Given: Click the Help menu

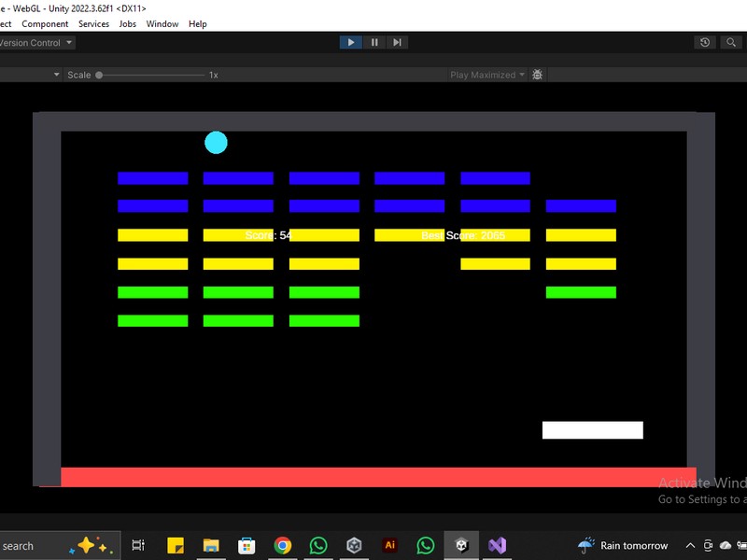Looking at the screenshot, I should 198,24.
